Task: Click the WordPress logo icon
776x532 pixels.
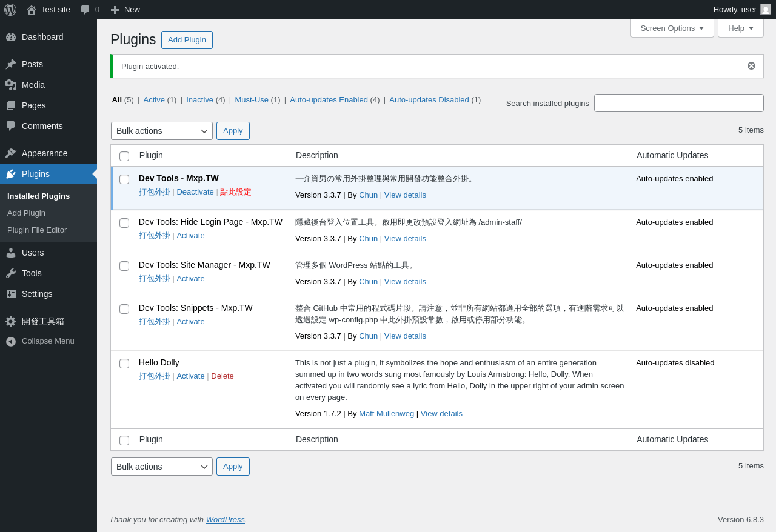Action: tap(10, 10)
